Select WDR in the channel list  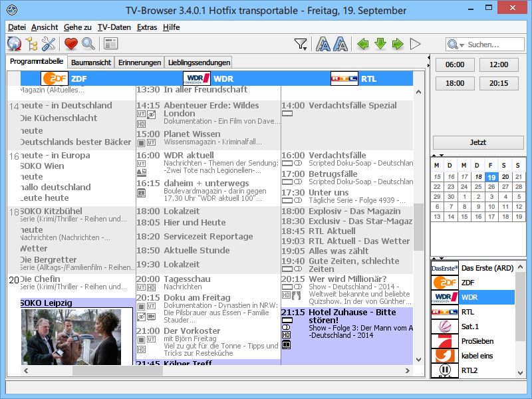473,297
